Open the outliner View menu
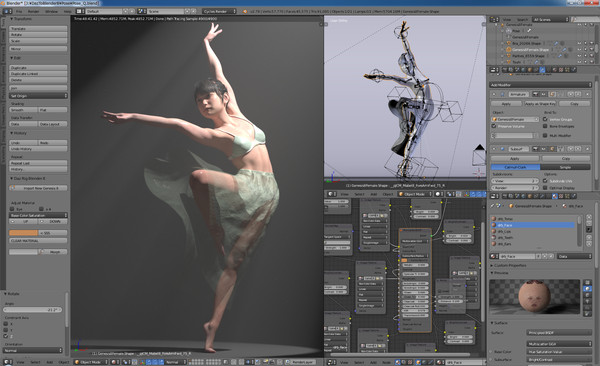This screenshot has width=600, height=366. pos(507,19)
